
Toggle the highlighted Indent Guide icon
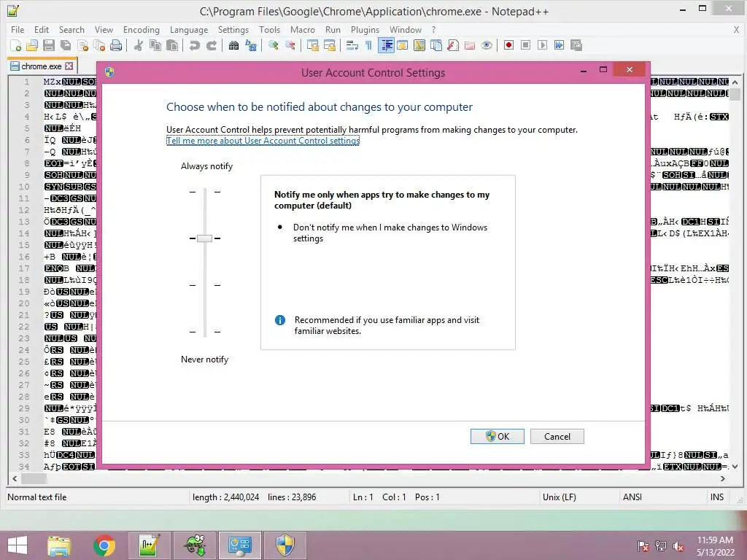tap(386, 45)
